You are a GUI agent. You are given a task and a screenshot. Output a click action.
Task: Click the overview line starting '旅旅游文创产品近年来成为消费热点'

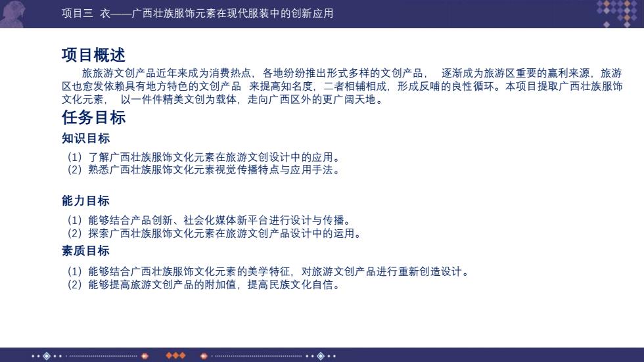(x=352, y=73)
